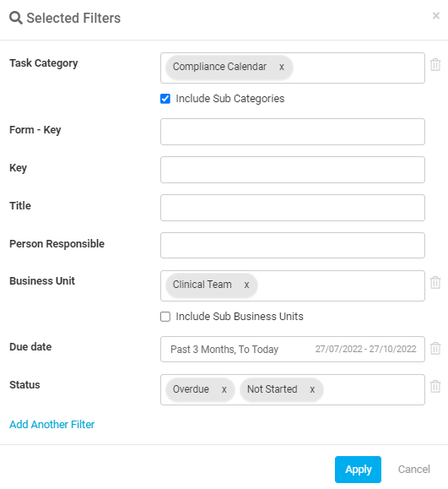Delete the Business Unit filter with trash icon

coord(435,282)
